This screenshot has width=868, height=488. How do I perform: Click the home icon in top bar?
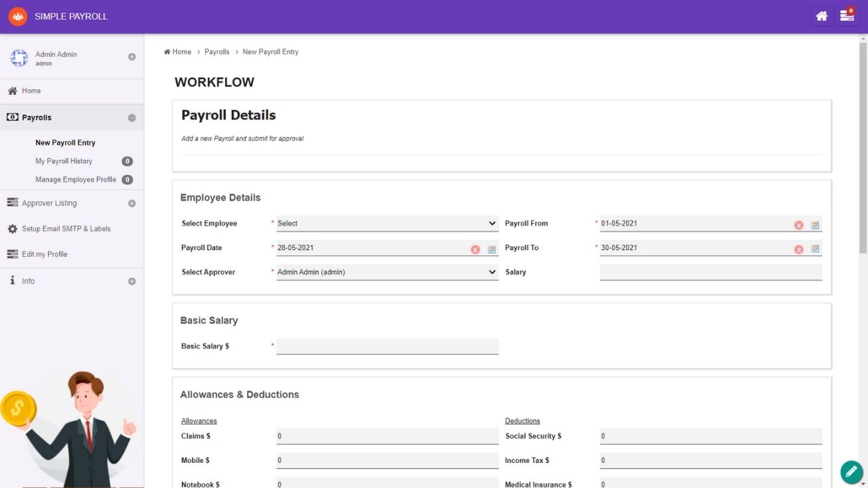[821, 16]
